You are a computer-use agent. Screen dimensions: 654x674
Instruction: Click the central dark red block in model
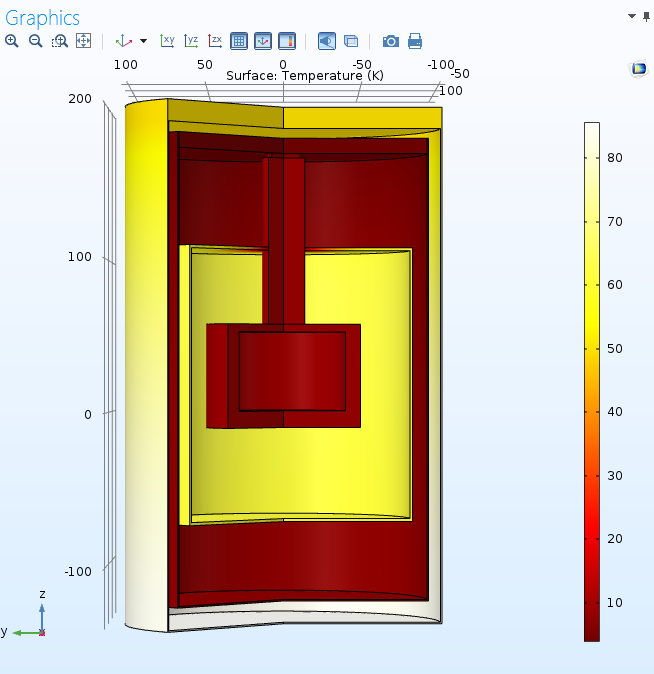tap(292, 371)
